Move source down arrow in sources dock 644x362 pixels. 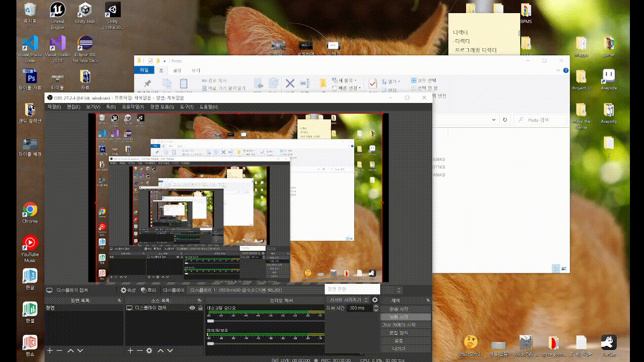pyautogui.click(x=170, y=350)
